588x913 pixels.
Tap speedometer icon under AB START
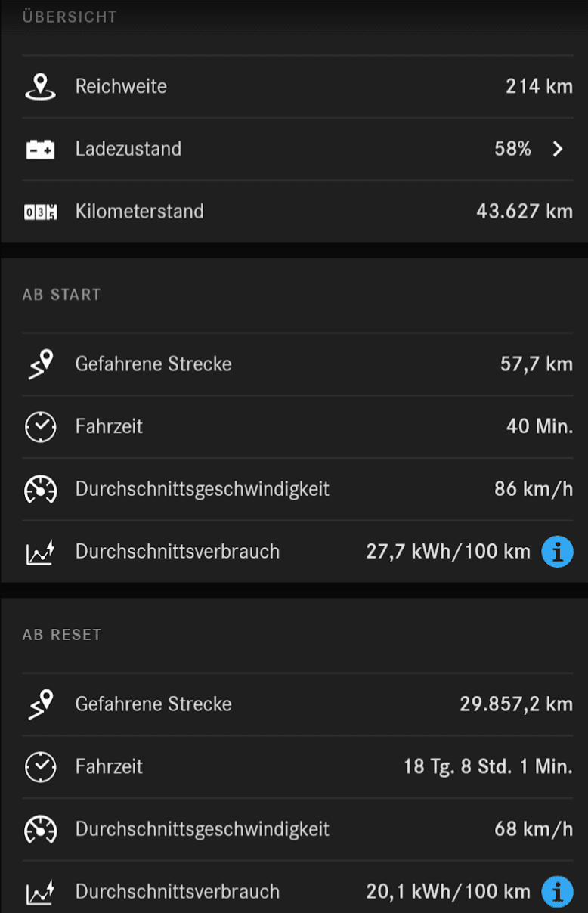click(x=40, y=490)
